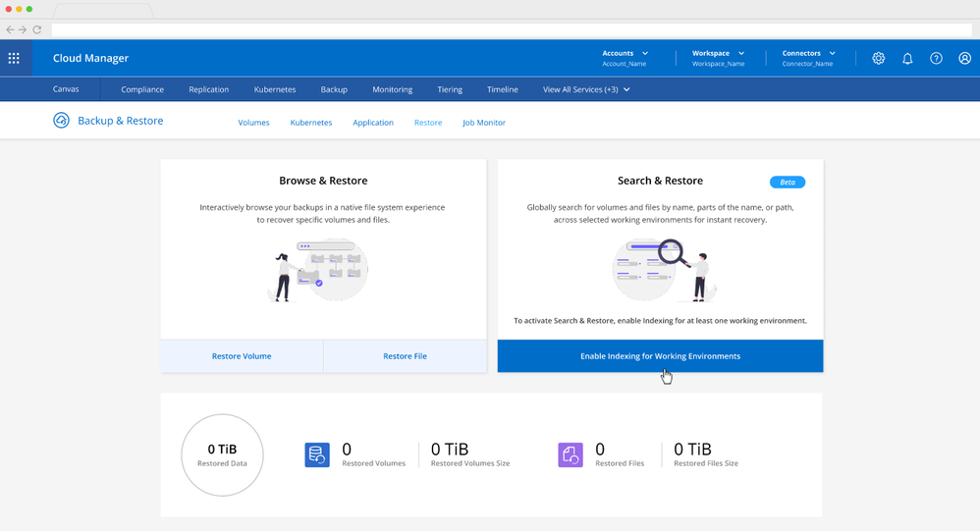The width and height of the screenshot is (980, 531).
Task: Click the Restore Volume button
Action: click(x=242, y=356)
